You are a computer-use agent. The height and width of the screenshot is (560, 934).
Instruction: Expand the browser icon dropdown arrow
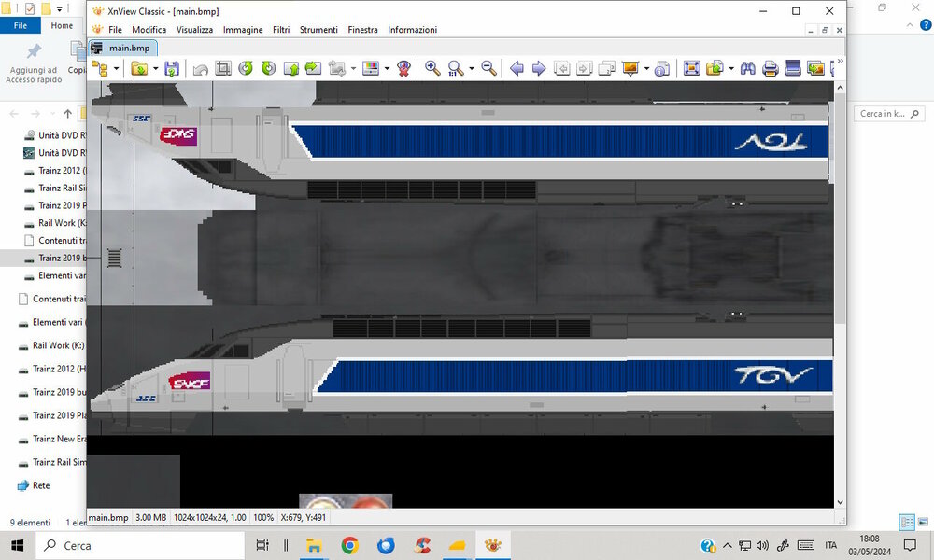click(116, 68)
